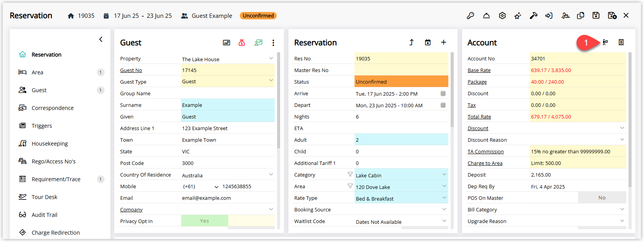The width and height of the screenshot is (644, 242).
Task: Expand the Property dropdown
Action: pos(271,58)
